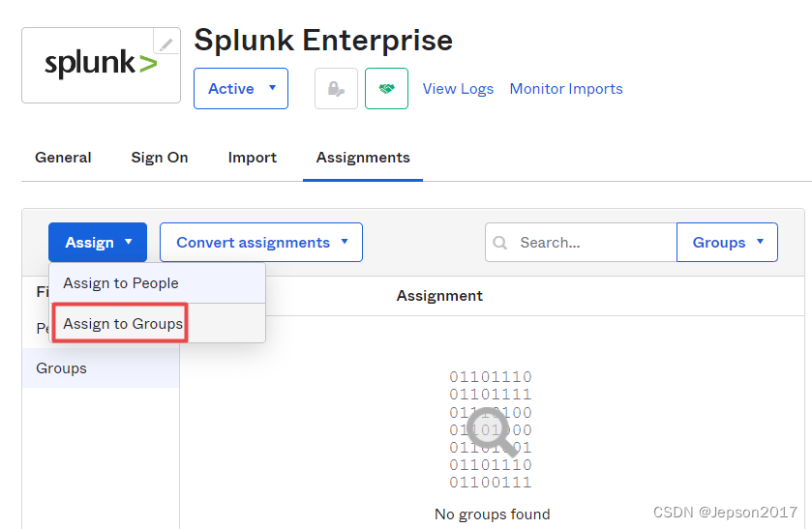The image size is (812, 529).
Task: Choose Assign to Groups menu entry
Action: pos(158,324)
